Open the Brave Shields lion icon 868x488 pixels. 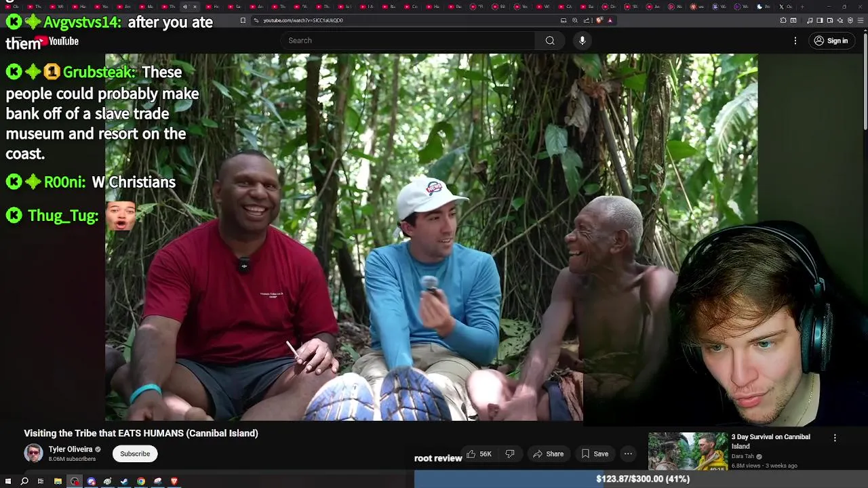[x=599, y=20]
